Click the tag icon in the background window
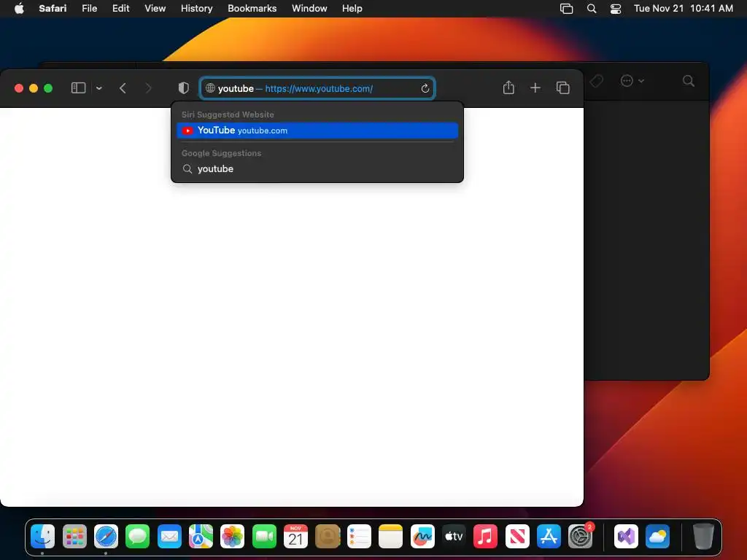The image size is (747, 560). coord(596,81)
